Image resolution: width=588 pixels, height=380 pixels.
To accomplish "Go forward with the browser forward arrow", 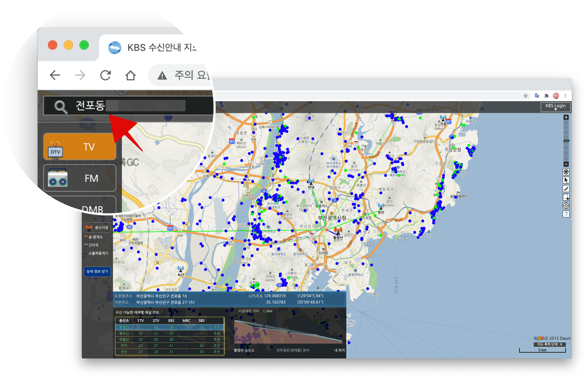I will click(80, 75).
